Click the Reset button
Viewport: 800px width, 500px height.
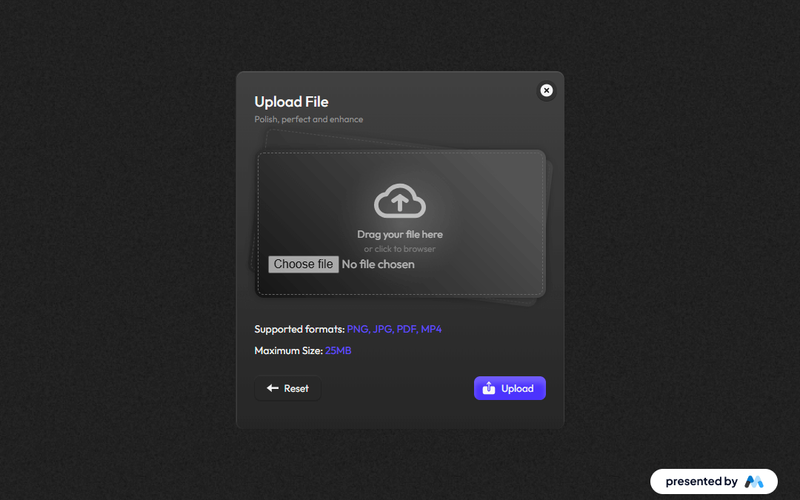pos(288,388)
